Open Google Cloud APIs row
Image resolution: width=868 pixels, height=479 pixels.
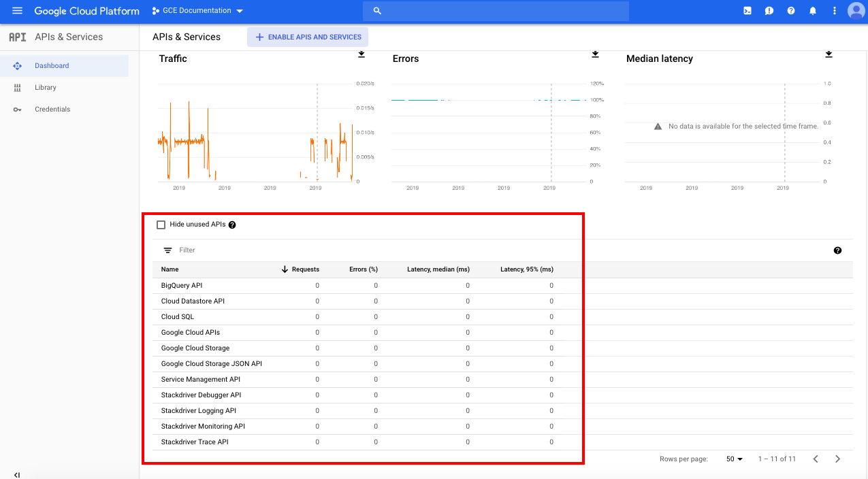pos(502,333)
